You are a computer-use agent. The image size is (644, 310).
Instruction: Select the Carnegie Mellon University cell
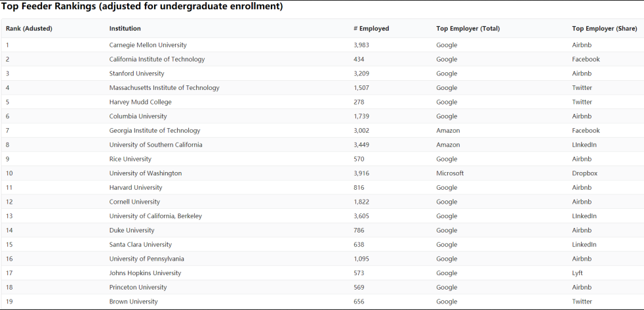coord(148,45)
